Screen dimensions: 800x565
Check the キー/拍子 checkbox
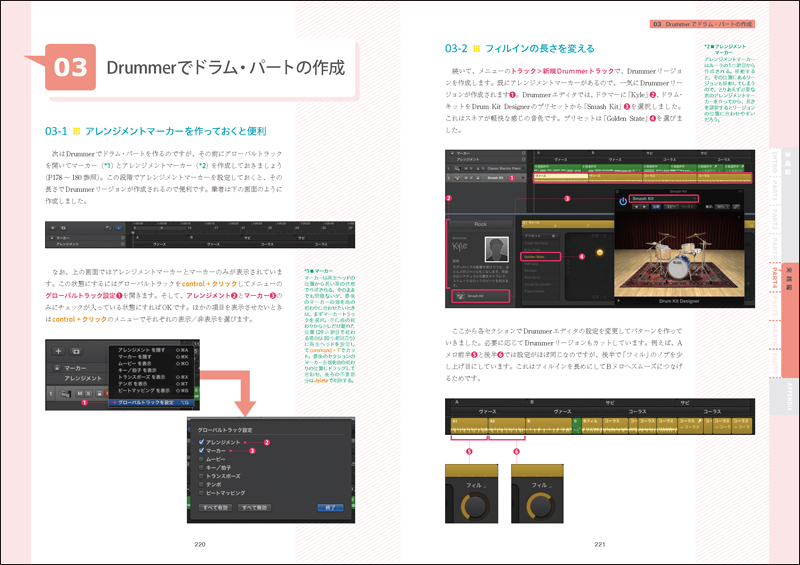pyautogui.click(x=201, y=468)
